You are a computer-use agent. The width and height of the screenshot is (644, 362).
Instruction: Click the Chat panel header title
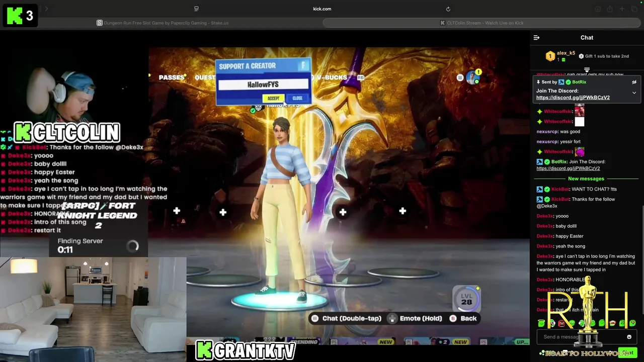pos(587,38)
